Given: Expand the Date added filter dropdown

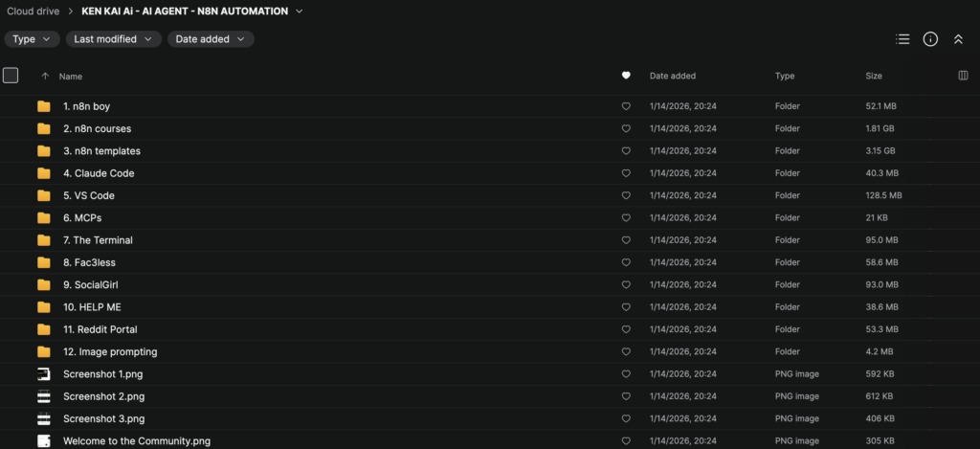Looking at the screenshot, I should point(211,39).
